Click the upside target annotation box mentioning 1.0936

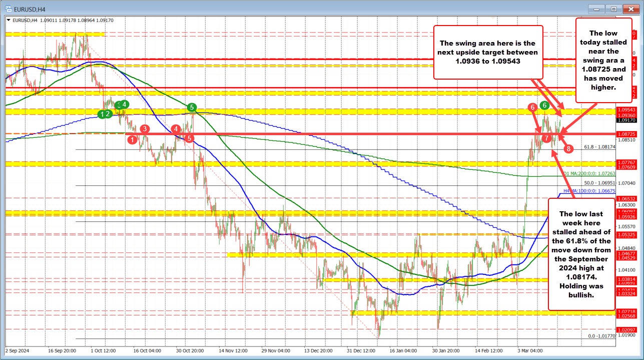click(x=487, y=52)
